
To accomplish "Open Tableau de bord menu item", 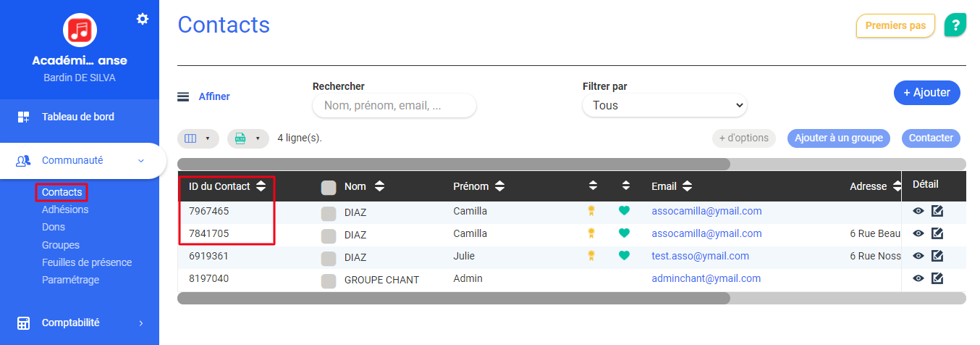I will coord(78,117).
